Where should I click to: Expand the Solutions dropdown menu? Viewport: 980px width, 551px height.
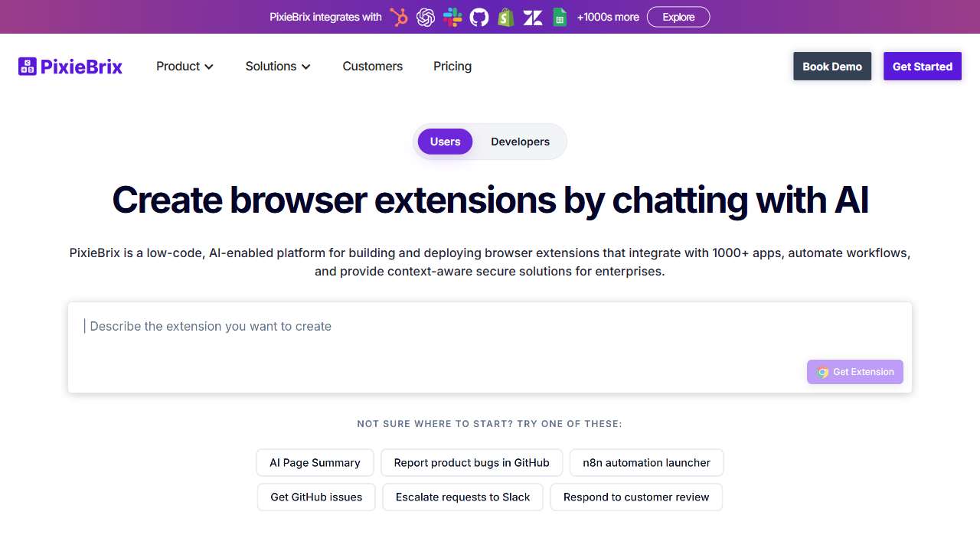click(278, 67)
